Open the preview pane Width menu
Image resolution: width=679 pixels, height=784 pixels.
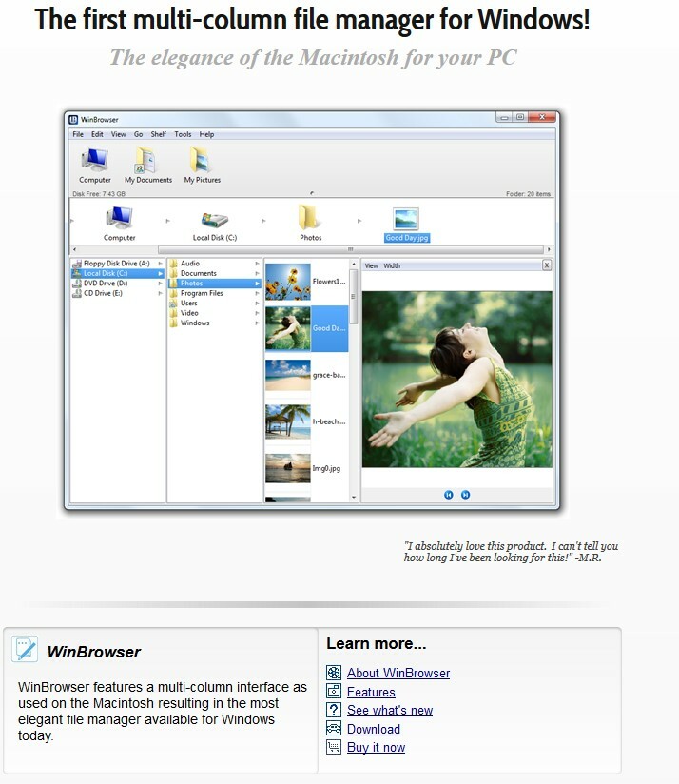point(392,265)
